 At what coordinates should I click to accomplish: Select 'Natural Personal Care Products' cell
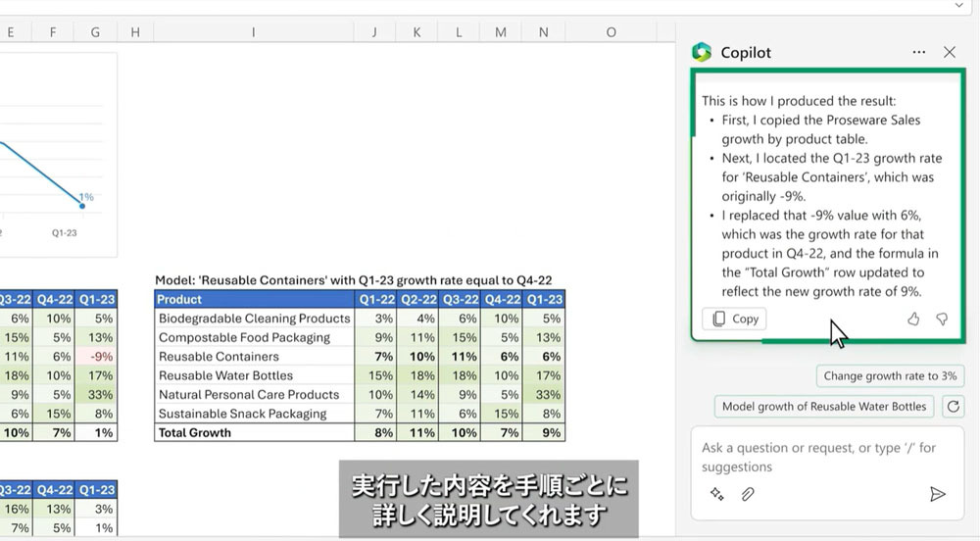coord(254,395)
